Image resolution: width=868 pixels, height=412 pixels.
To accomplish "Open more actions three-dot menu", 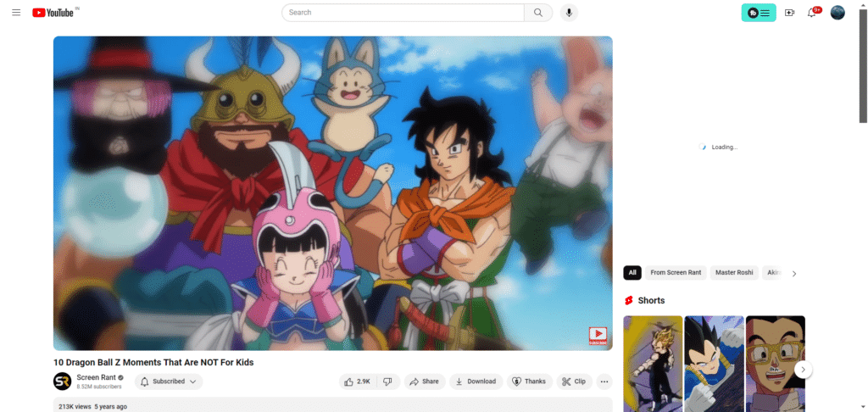I will [x=604, y=381].
